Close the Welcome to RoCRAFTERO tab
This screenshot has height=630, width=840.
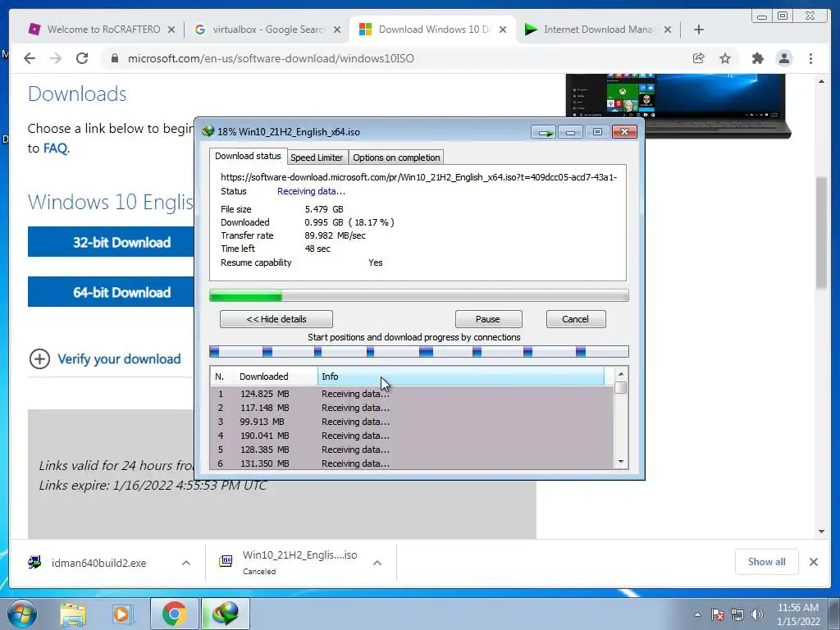pos(171,30)
